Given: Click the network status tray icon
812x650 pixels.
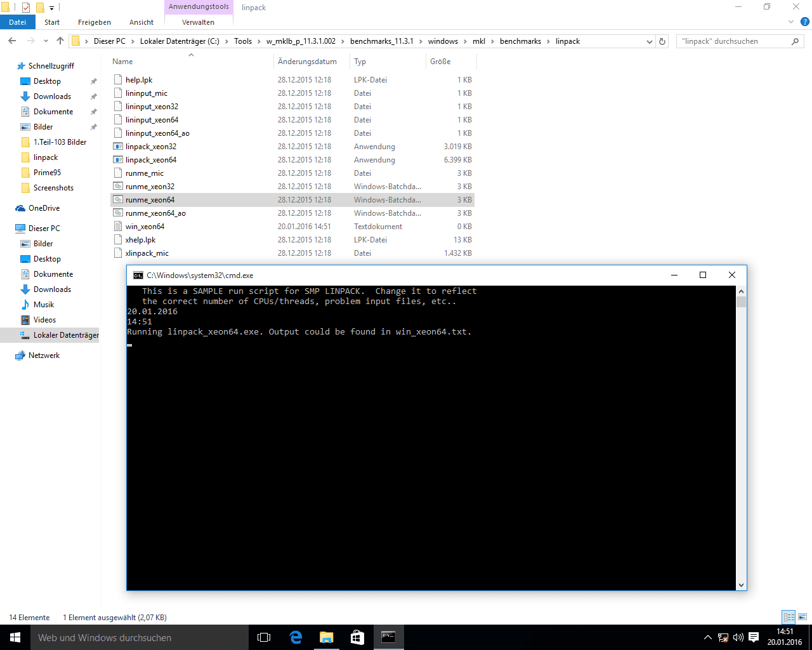Looking at the screenshot, I should click(x=723, y=637).
